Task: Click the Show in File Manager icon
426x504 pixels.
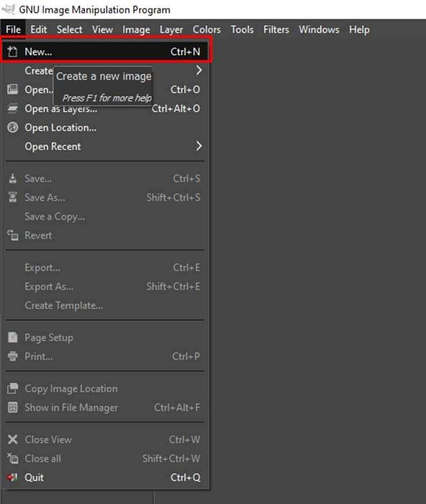Action: (x=13, y=407)
